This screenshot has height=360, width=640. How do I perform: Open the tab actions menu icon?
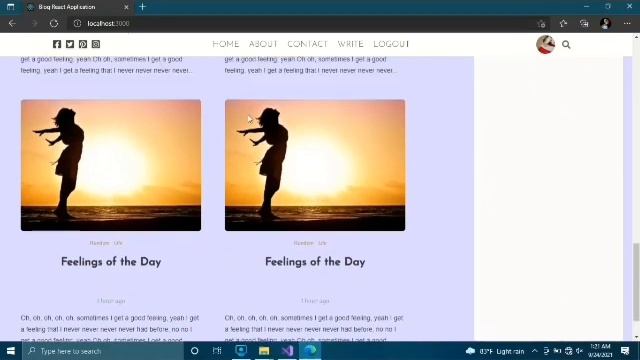click(x=11, y=7)
